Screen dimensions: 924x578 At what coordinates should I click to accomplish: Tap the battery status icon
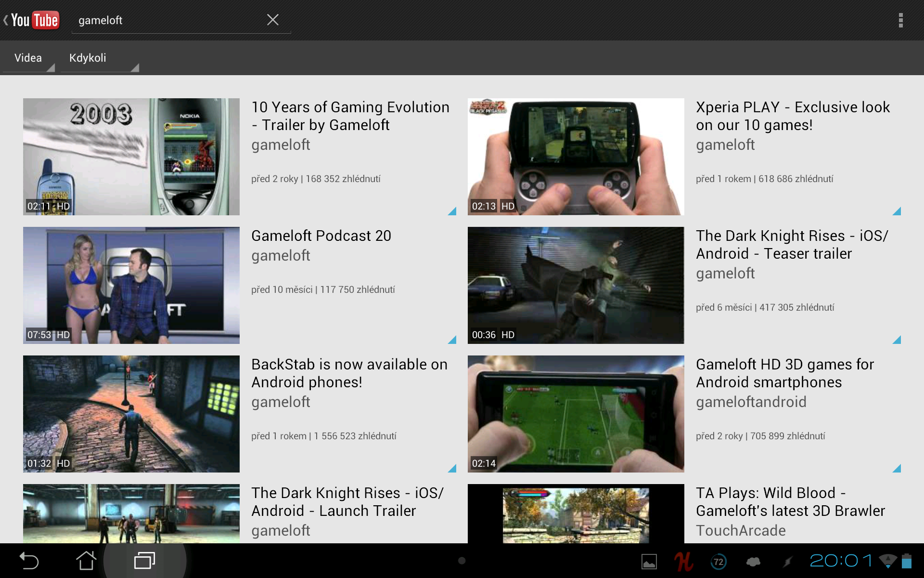[x=907, y=561]
